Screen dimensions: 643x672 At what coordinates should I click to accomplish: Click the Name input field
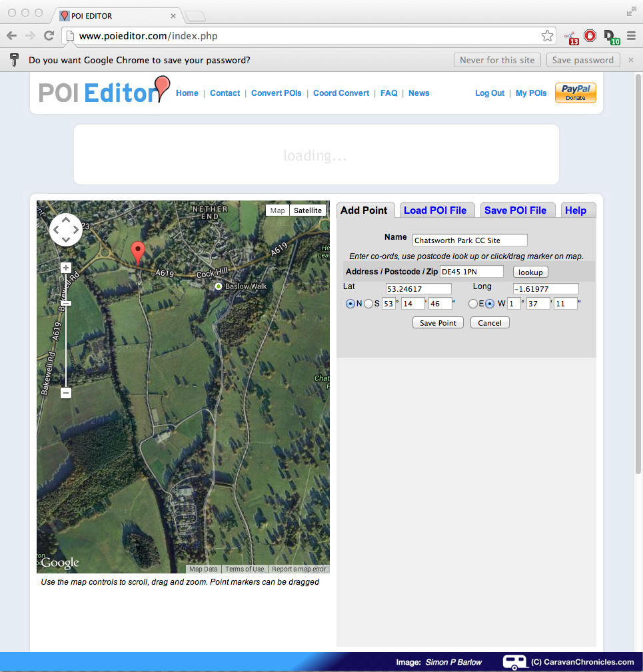(x=470, y=240)
